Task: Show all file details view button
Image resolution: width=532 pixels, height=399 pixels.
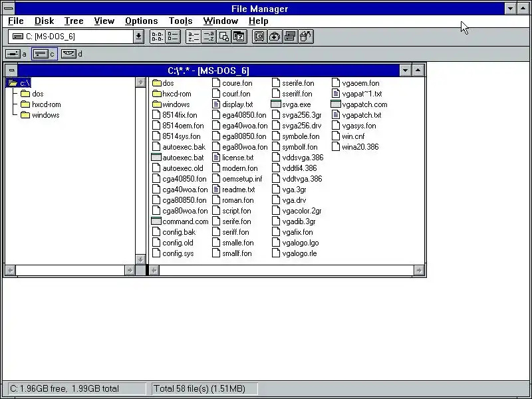Action: click(x=173, y=37)
